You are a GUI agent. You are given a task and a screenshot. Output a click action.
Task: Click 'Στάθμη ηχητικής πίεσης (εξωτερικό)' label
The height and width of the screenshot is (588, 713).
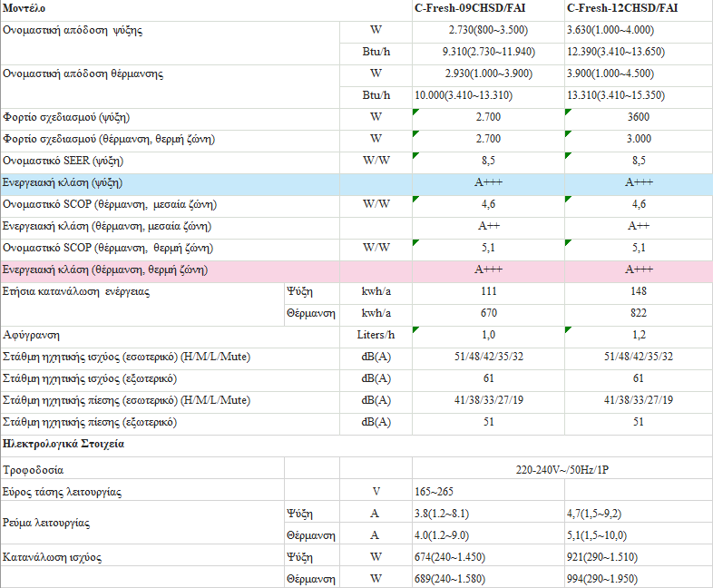(90, 423)
